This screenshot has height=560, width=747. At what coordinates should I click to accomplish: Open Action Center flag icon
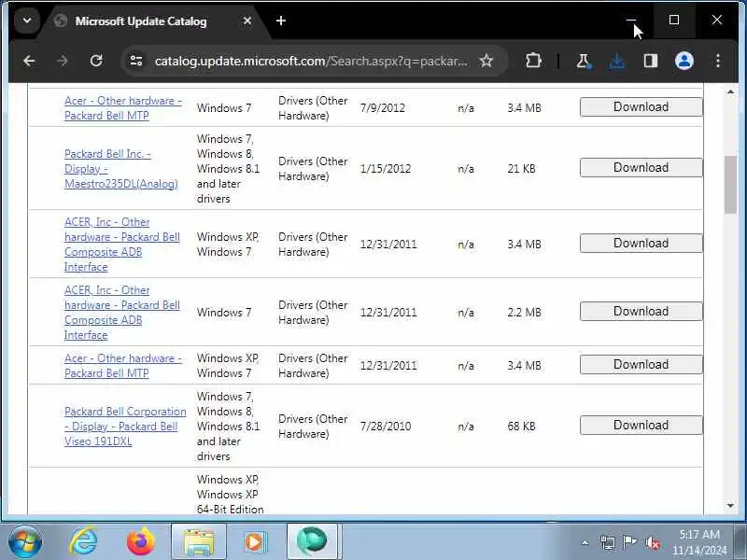[x=629, y=541]
